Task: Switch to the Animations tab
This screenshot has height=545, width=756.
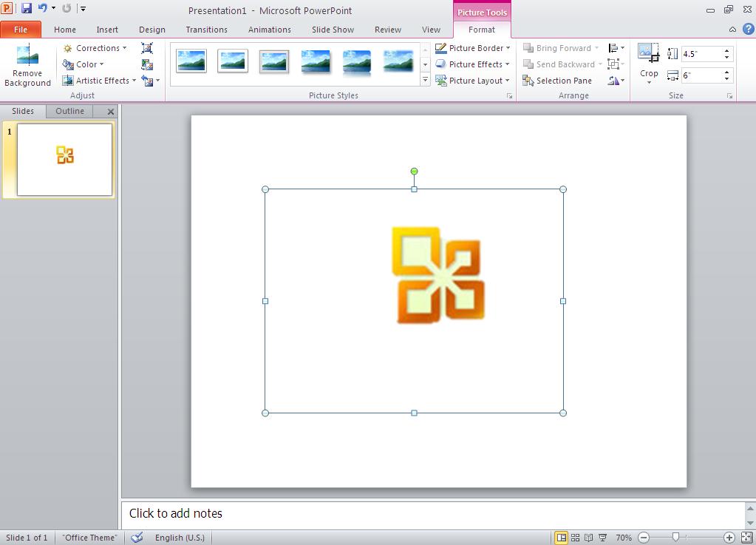Action: click(x=270, y=30)
